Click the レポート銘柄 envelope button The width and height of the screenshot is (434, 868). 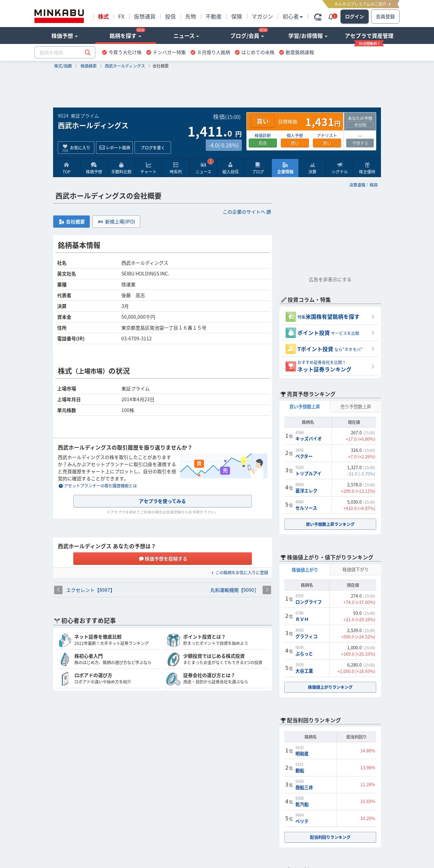click(x=115, y=148)
